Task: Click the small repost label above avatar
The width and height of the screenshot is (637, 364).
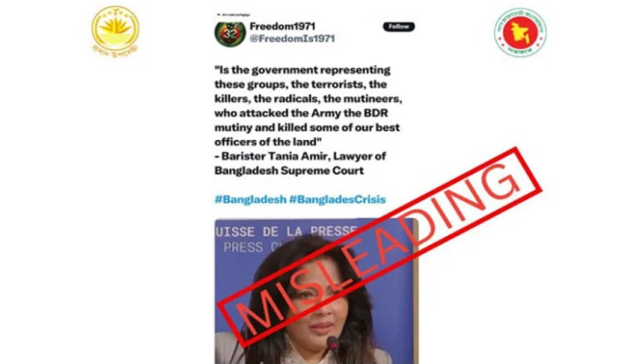Action: [x=234, y=15]
